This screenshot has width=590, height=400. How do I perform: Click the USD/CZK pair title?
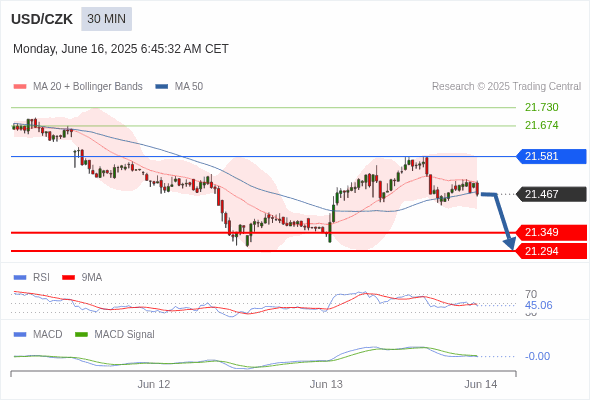42,19
